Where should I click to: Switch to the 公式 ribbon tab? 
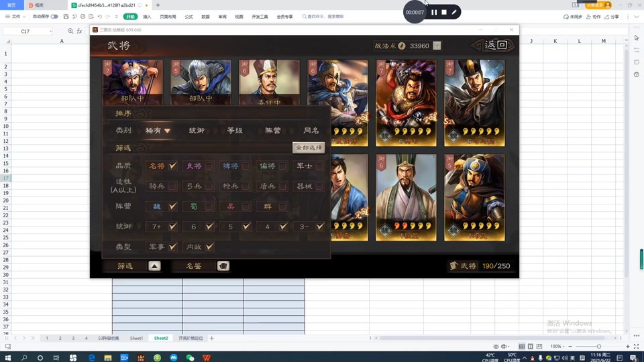pyautogui.click(x=189, y=17)
